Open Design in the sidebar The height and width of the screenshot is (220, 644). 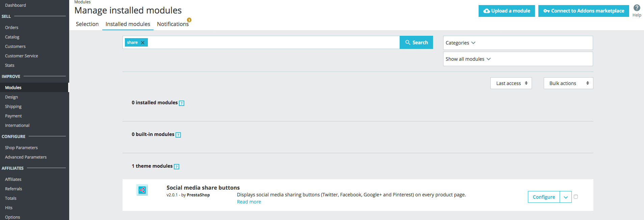[x=11, y=97]
